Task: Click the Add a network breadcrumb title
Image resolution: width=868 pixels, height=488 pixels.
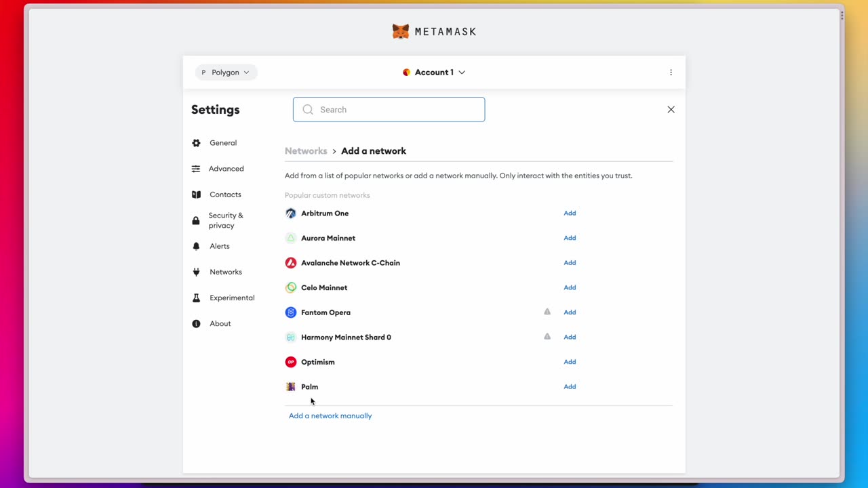Action: pyautogui.click(x=374, y=151)
